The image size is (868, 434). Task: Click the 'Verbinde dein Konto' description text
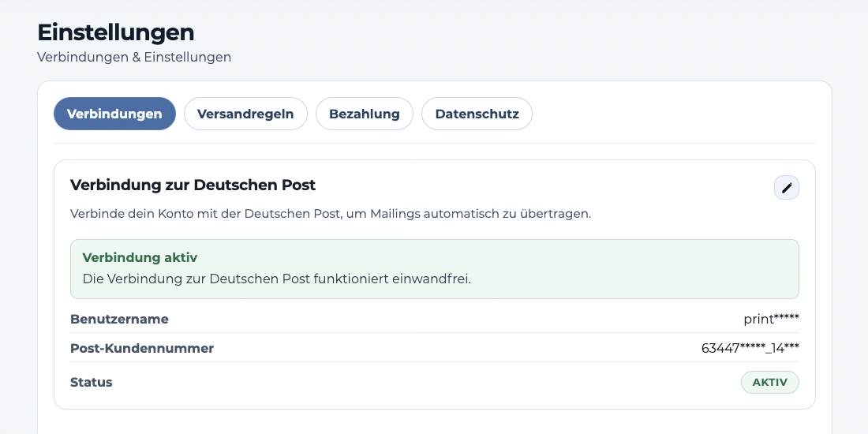tap(331, 214)
